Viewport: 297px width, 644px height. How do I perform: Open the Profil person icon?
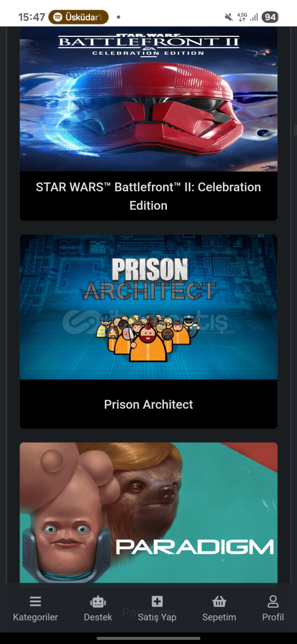click(x=273, y=602)
